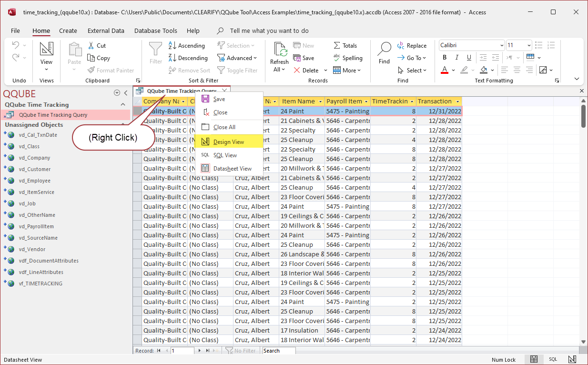Toggle Bold formatting
Viewport: 588px width, 365px height.
click(x=445, y=58)
